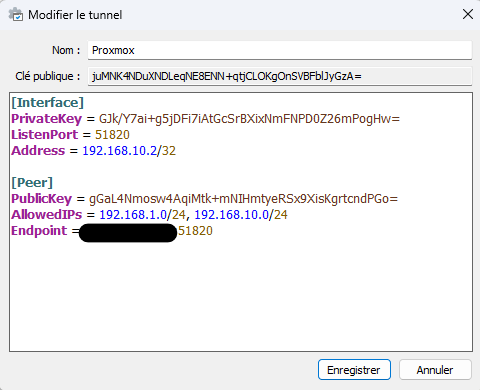Click the Address keyword
Image resolution: width=480 pixels, height=390 pixels.
coord(38,151)
